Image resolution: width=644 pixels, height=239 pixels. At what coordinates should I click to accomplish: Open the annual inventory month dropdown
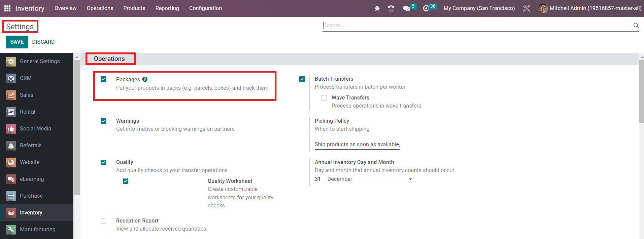pos(370,179)
